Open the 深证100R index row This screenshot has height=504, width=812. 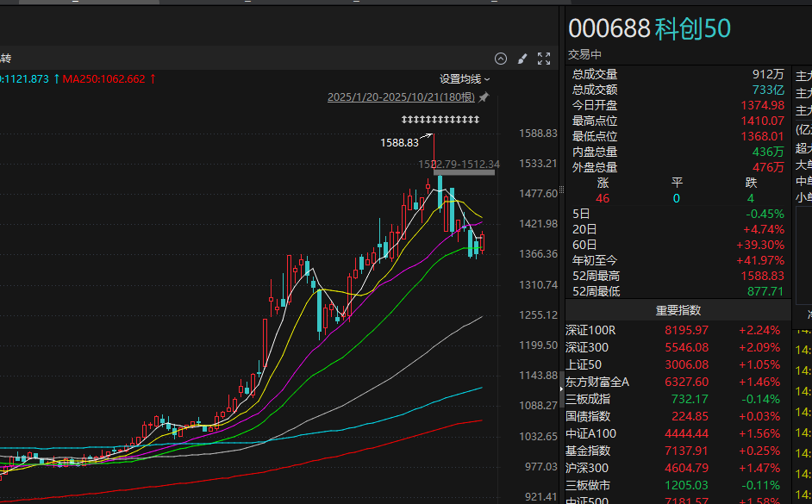pyautogui.click(x=678, y=330)
